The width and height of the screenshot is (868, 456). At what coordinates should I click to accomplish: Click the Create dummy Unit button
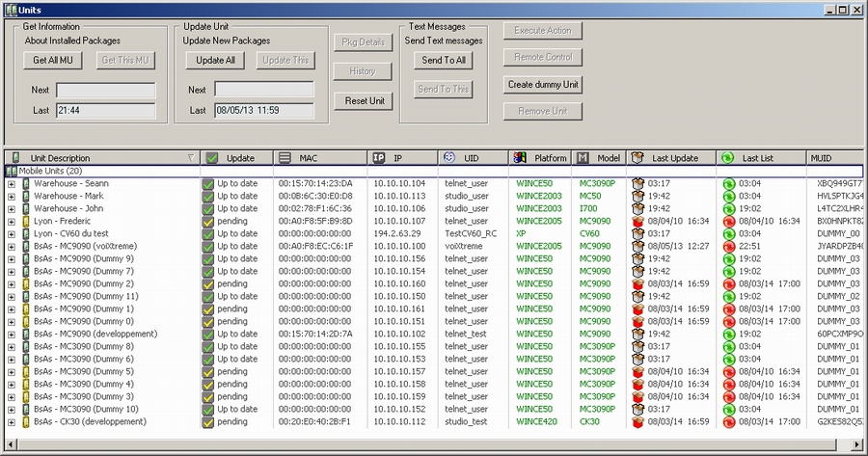[543, 85]
